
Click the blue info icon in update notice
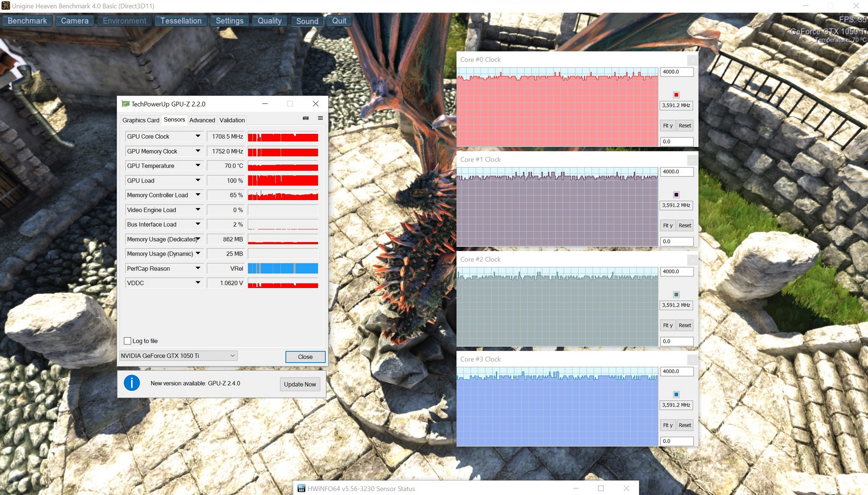132,383
